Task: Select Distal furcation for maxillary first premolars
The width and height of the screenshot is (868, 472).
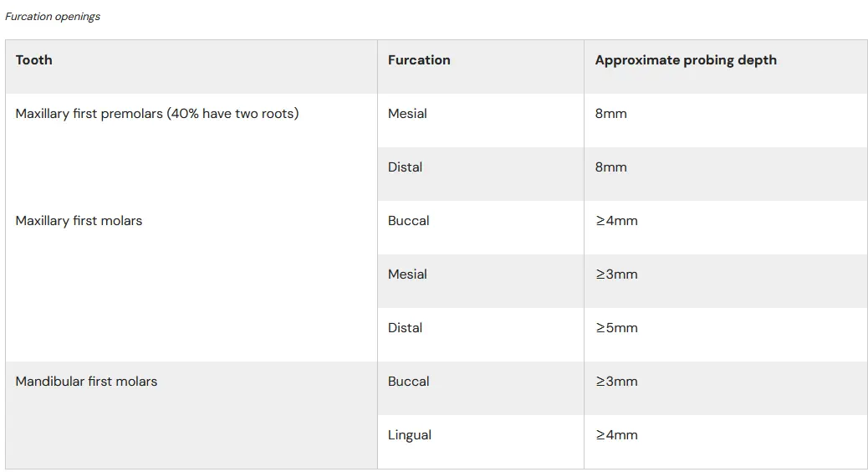Action: point(481,174)
